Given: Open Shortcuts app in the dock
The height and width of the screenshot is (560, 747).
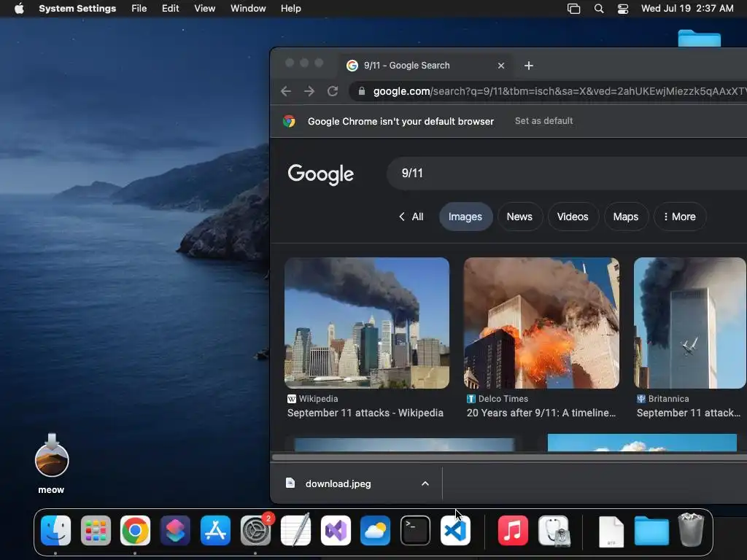Looking at the screenshot, I should (x=175, y=530).
